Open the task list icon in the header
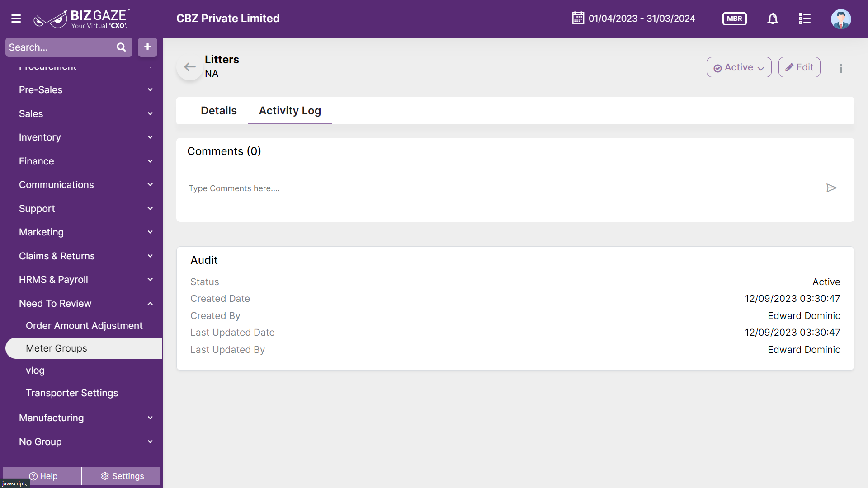Screen dimensions: 868x488 click(804, 19)
